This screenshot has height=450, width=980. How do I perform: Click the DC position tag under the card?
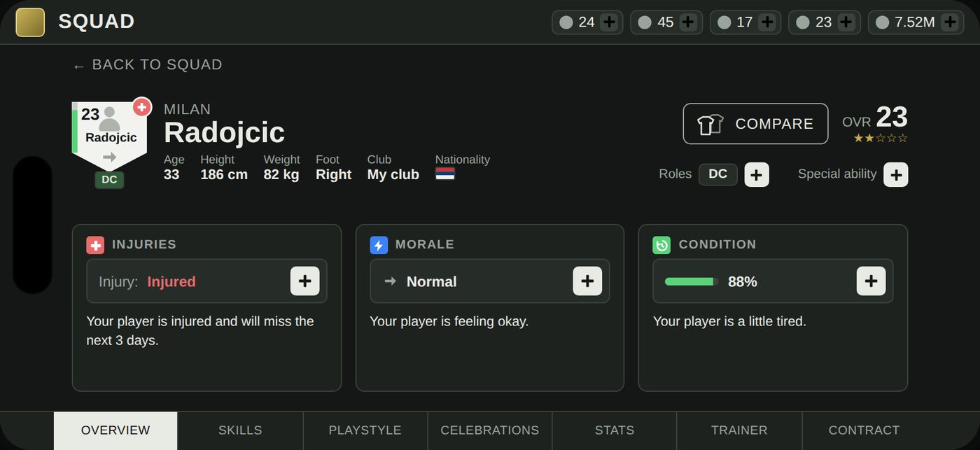[109, 180]
